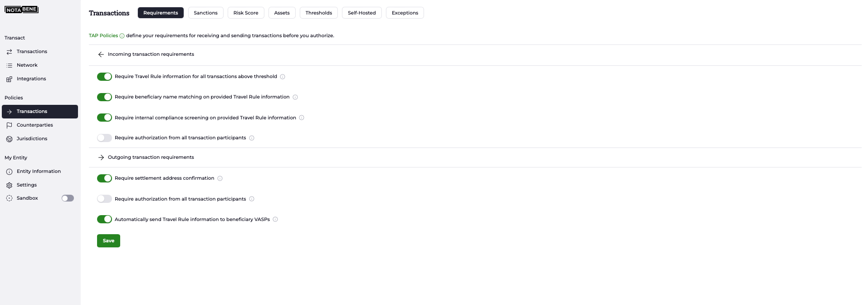Enable incoming authorization from all transaction participants
The width and height of the screenshot is (868, 305).
pyautogui.click(x=104, y=138)
